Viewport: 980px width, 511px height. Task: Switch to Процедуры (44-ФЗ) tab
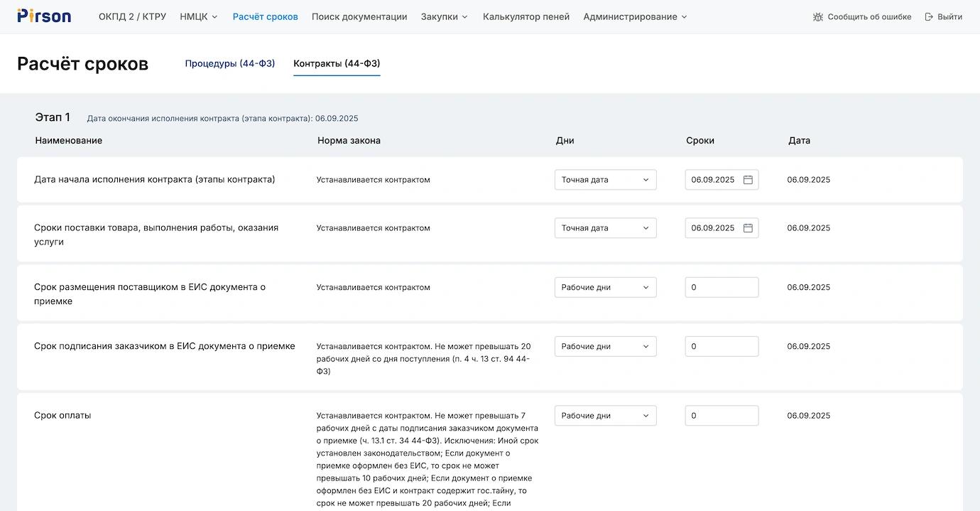click(230, 64)
